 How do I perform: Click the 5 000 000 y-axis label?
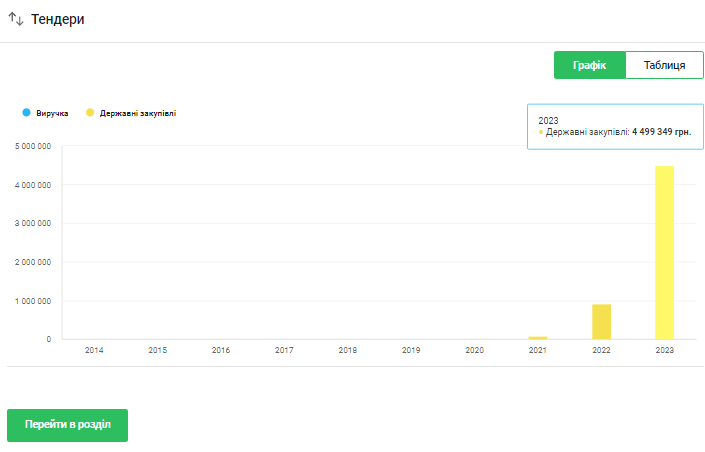tap(33, 146)
